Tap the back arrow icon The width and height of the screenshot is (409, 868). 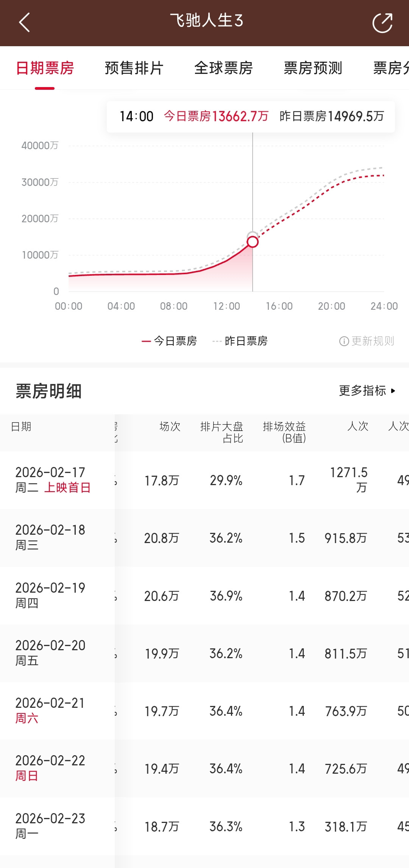tap(24, 22)
